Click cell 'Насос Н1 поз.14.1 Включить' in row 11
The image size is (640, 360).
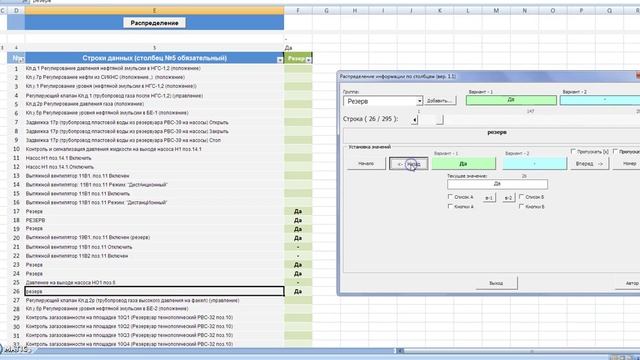click(x=154, y=158)
